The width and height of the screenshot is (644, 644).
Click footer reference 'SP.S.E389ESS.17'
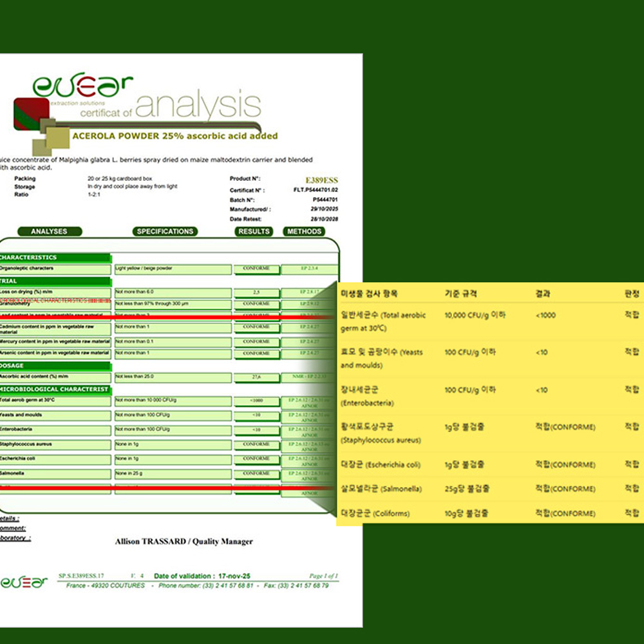click(x=81, y=576)
